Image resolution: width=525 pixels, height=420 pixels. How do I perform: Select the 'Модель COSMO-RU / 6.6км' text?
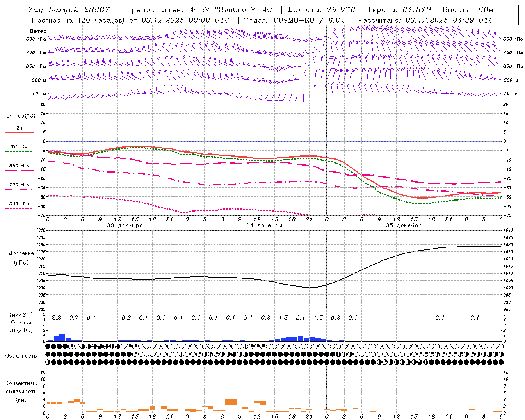296,20
